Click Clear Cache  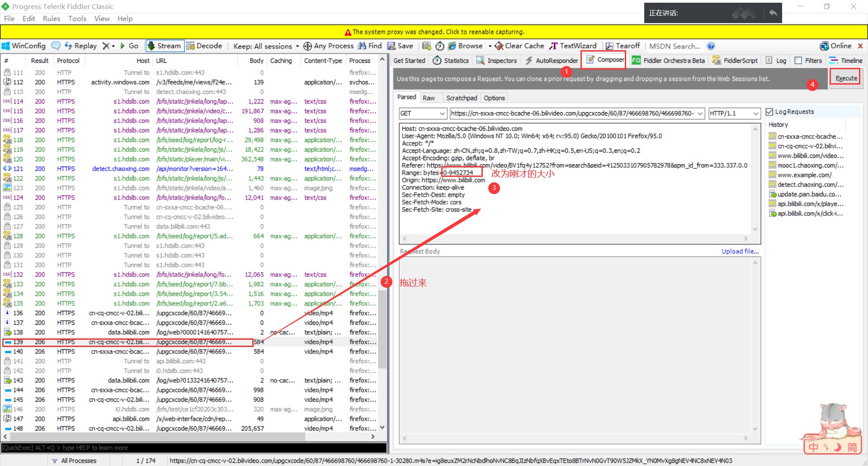(519, 46)
